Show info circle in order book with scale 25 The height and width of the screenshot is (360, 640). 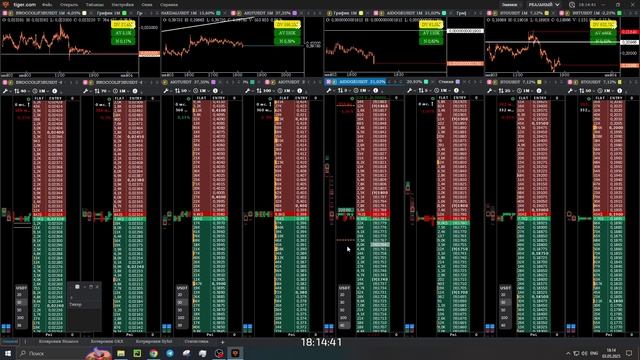tap(539, 91)
